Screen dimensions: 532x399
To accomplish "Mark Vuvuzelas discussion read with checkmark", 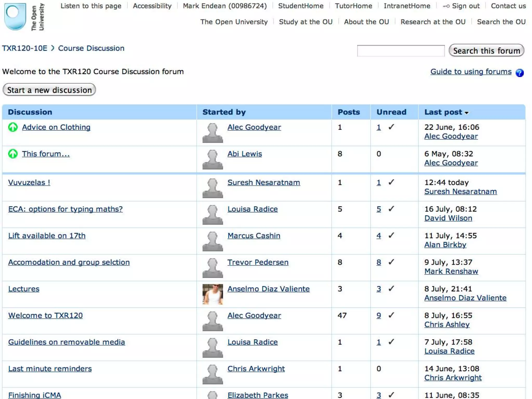I will click(x=391, y=182).
